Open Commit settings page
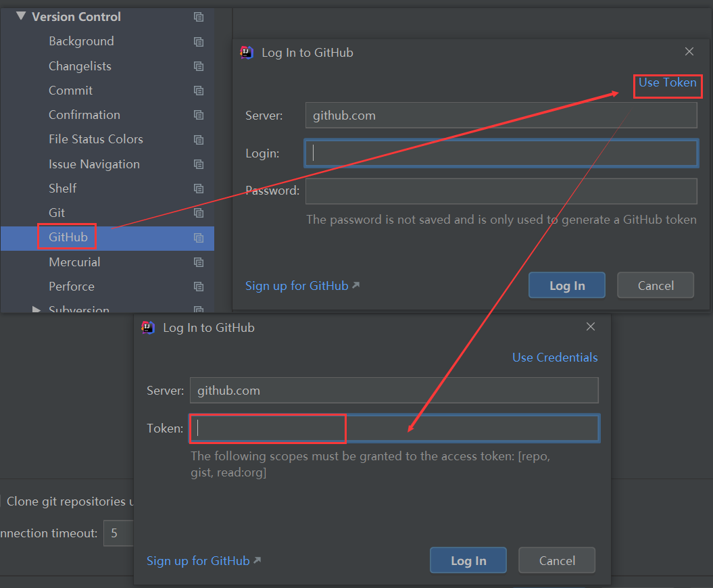 click(x=70, y=91)
